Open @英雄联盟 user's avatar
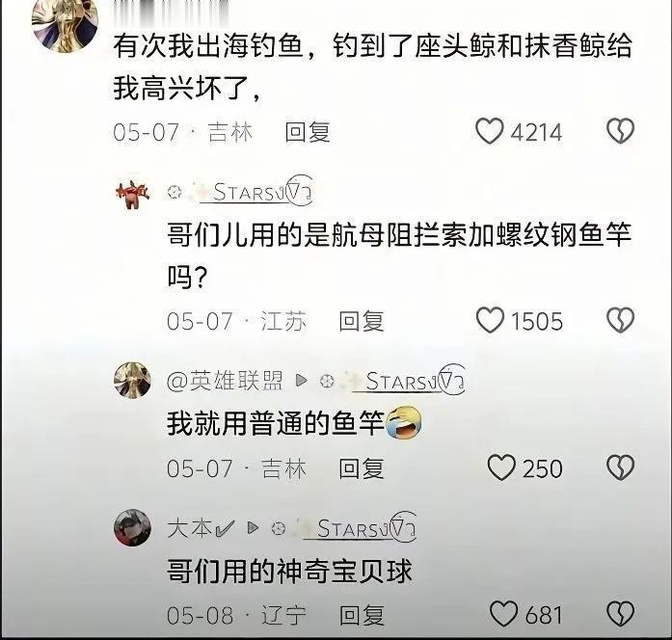 [132, 380]
